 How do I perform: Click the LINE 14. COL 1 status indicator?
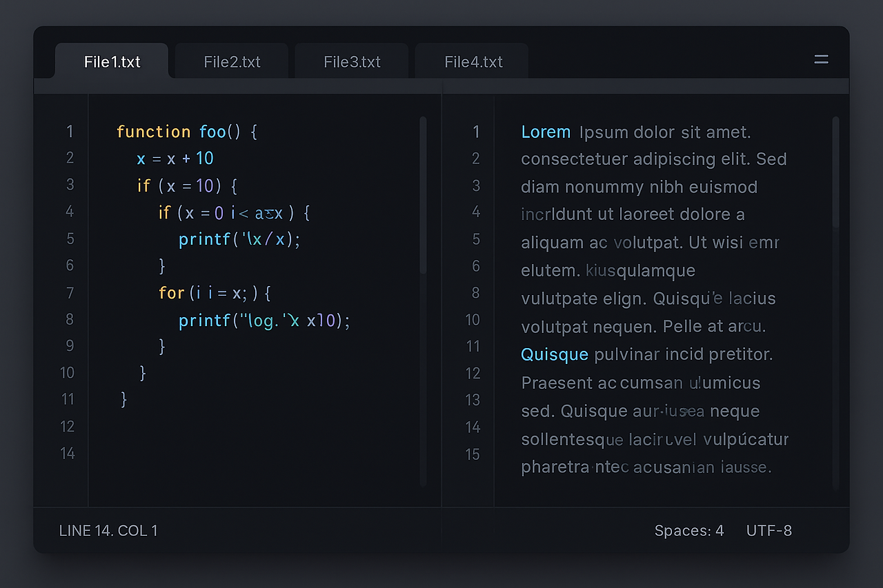tap(108, 531)
